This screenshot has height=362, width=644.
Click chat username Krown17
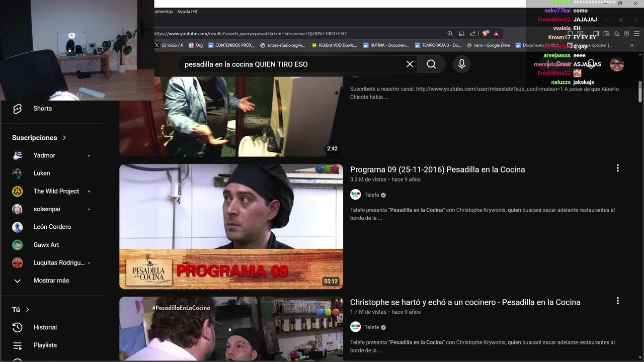(x=559, y=37)
